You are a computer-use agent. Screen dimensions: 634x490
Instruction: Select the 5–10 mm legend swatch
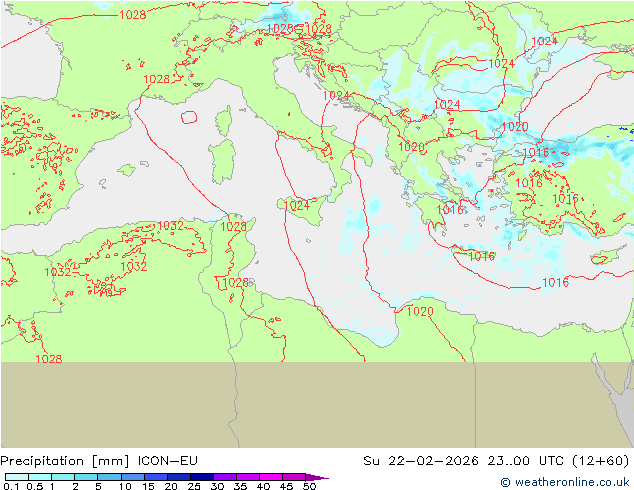click(109, 477)
